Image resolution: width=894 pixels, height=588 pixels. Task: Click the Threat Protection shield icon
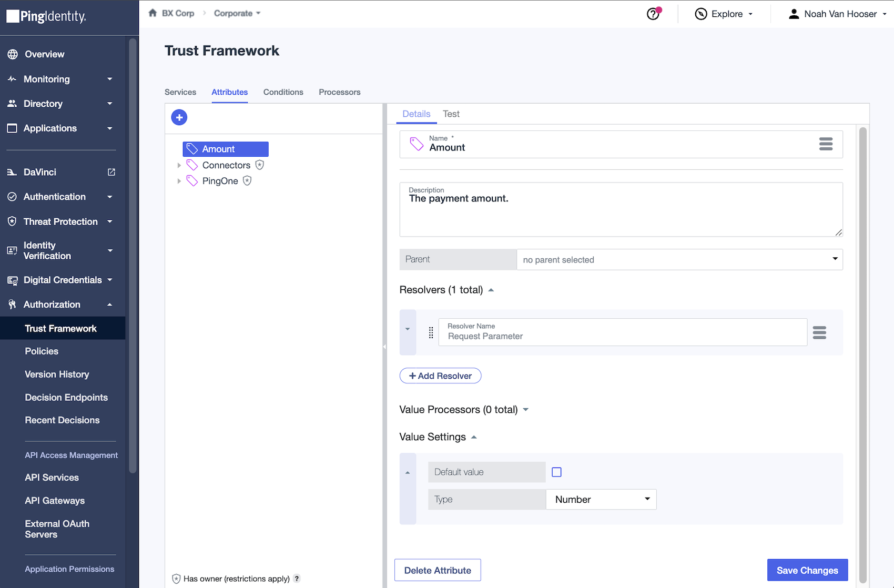coord(12,221)
